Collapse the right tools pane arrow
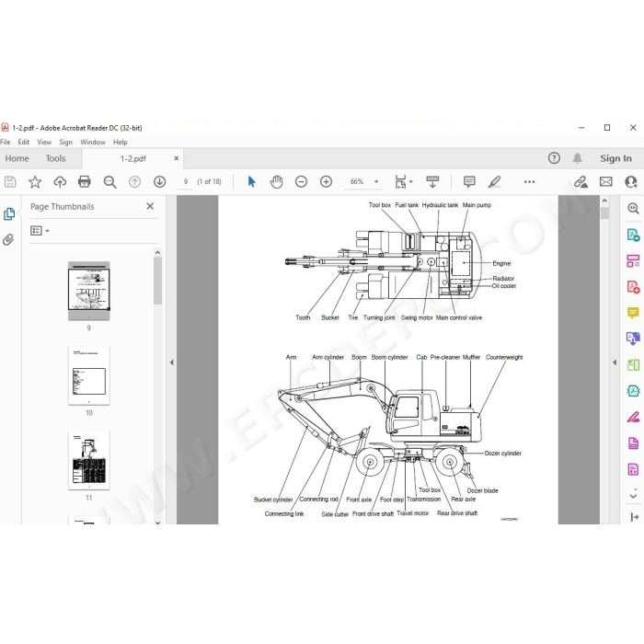The image size is (644, 644). (615, 362)
